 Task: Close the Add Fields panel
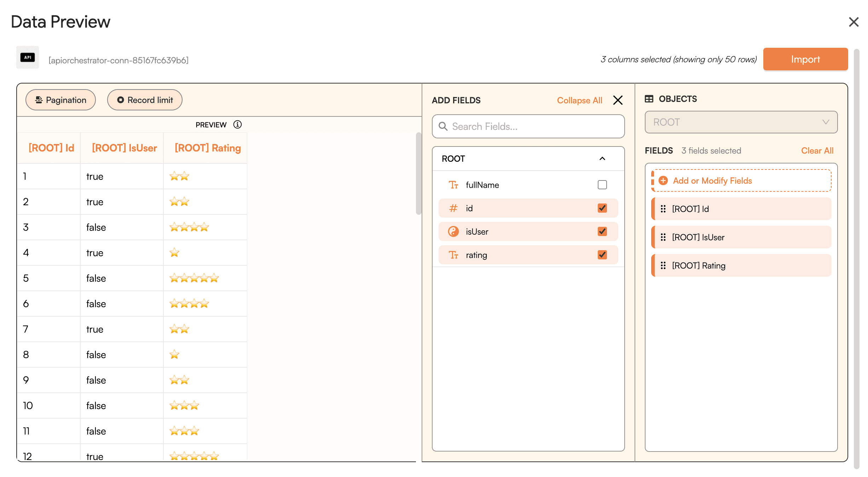coord(618,100)
